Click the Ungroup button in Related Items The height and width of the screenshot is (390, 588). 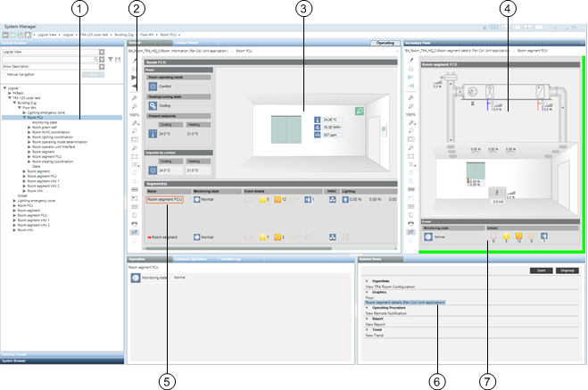[567, 269]
